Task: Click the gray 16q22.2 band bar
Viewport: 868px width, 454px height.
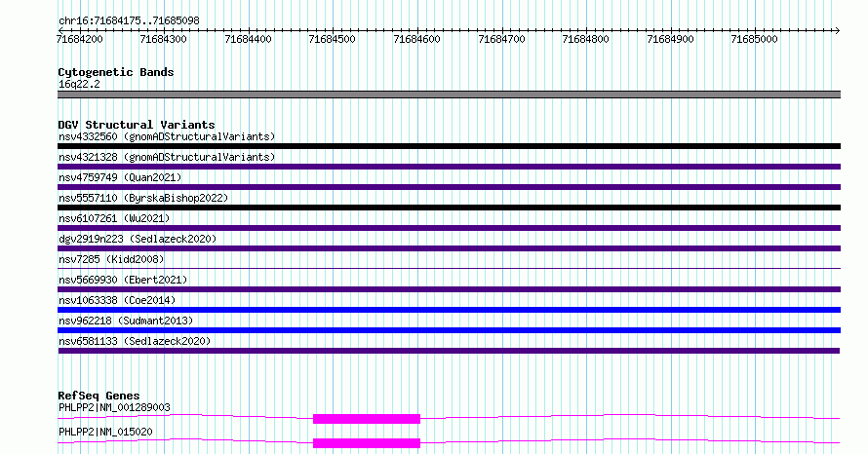Action: pyautogui.click(x=449, y=95)
